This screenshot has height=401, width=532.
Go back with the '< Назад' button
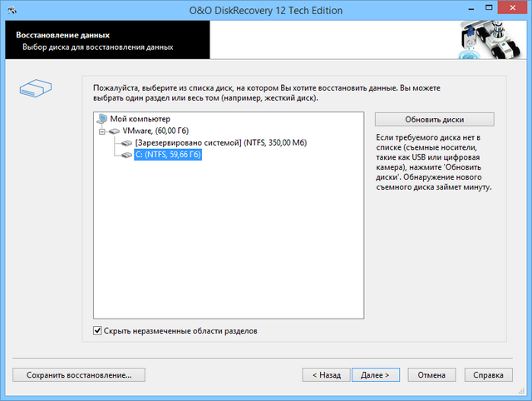[x=326, y=375]
